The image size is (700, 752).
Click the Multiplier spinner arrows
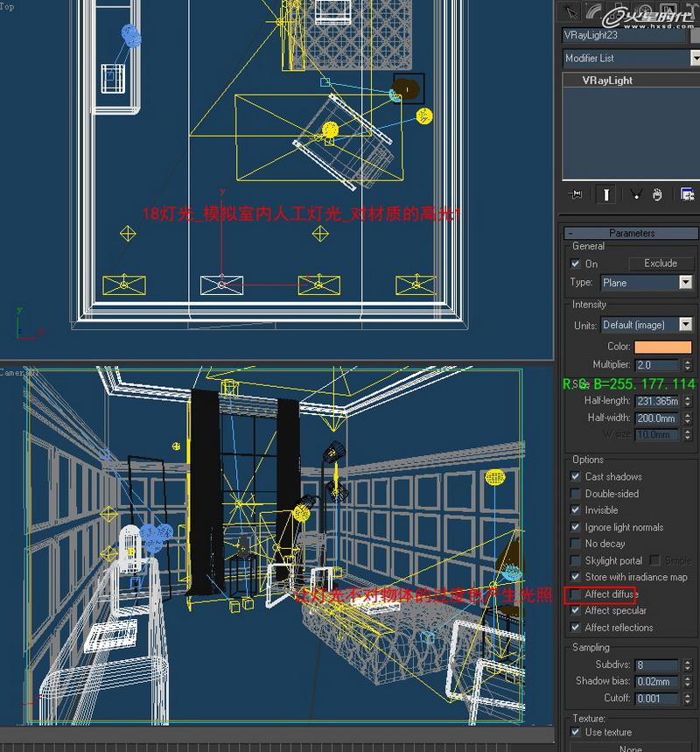pos(688,364)
